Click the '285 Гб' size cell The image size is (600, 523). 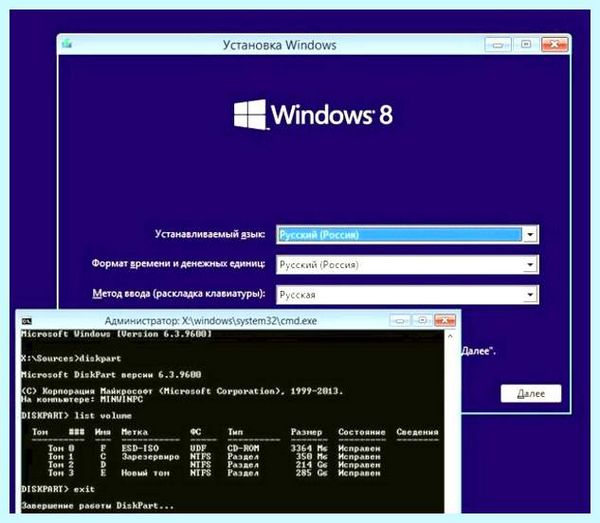click(x=311, y=473)
